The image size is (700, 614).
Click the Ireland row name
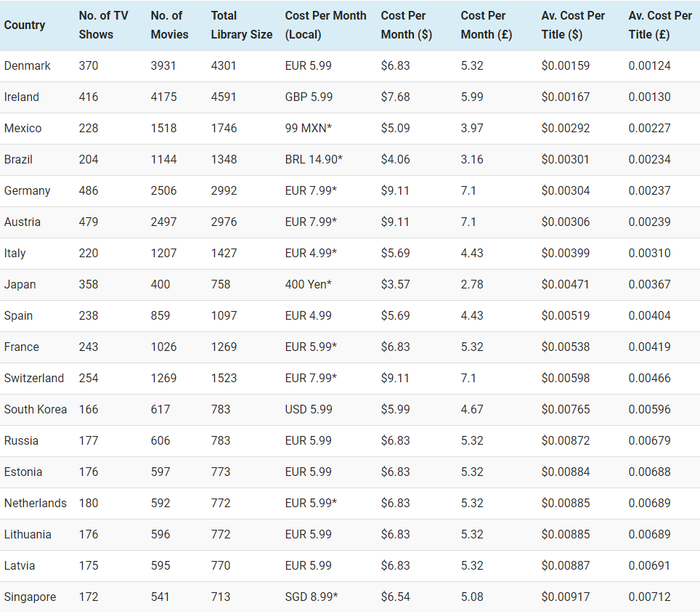tap(22, 97)
